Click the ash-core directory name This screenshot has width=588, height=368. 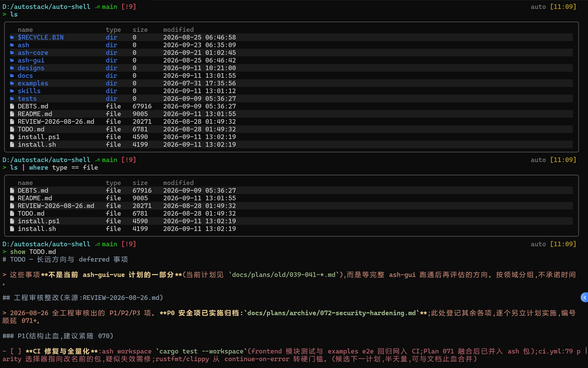coord(33,53)
